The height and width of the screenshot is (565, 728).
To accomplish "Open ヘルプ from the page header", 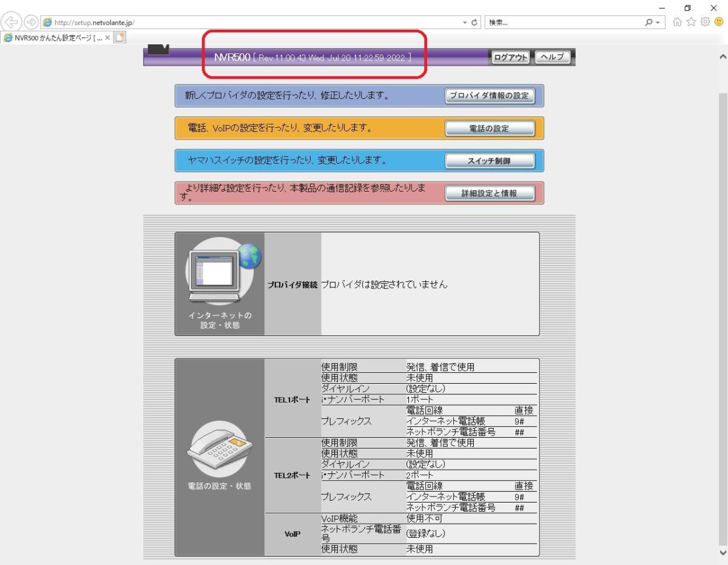I will (x=552, y=56).
